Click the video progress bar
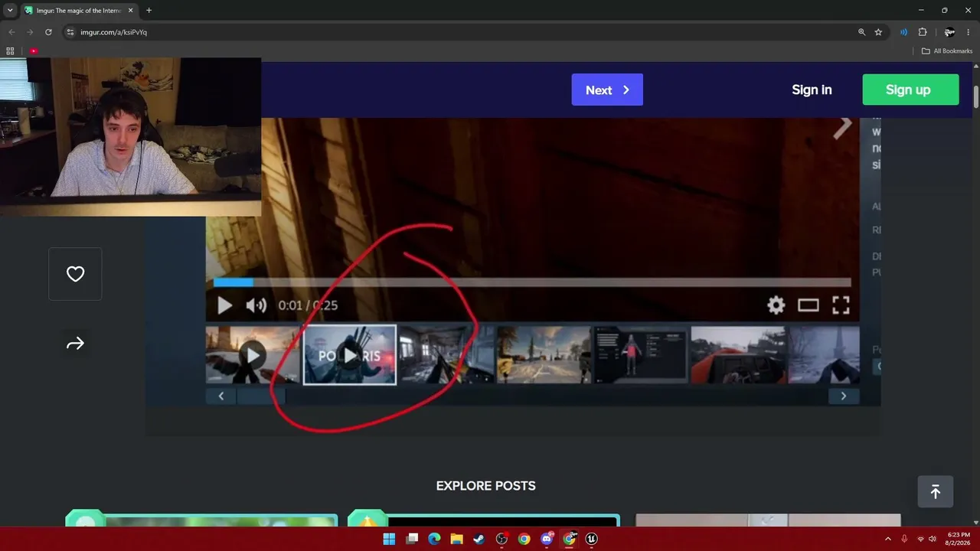The image size is (980, 551). point(532,282)
